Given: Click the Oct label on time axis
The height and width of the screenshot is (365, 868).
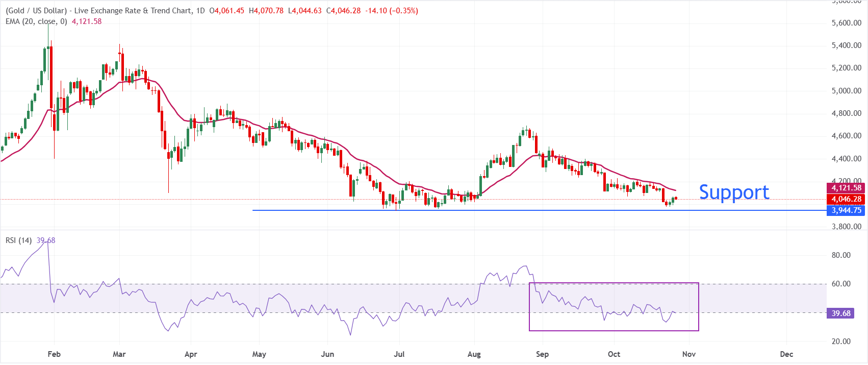Looking at the screenshot, I should pyautogui.click(x=614, y=354).
